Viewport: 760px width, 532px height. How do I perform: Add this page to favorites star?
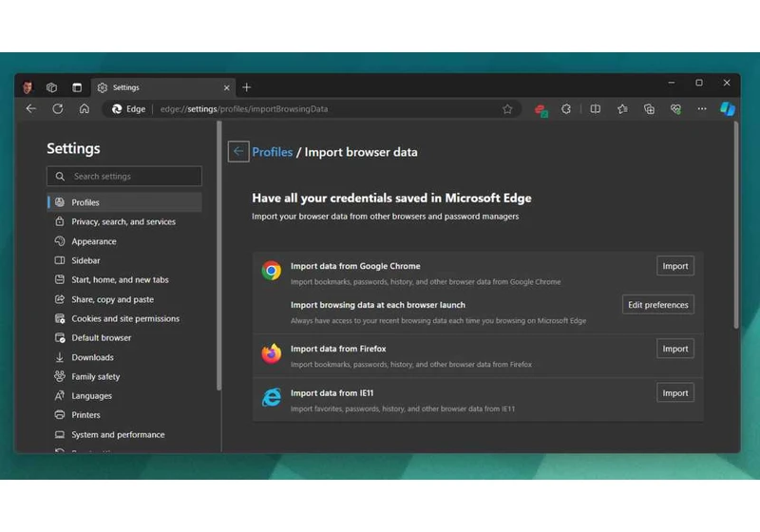(507, 109)
